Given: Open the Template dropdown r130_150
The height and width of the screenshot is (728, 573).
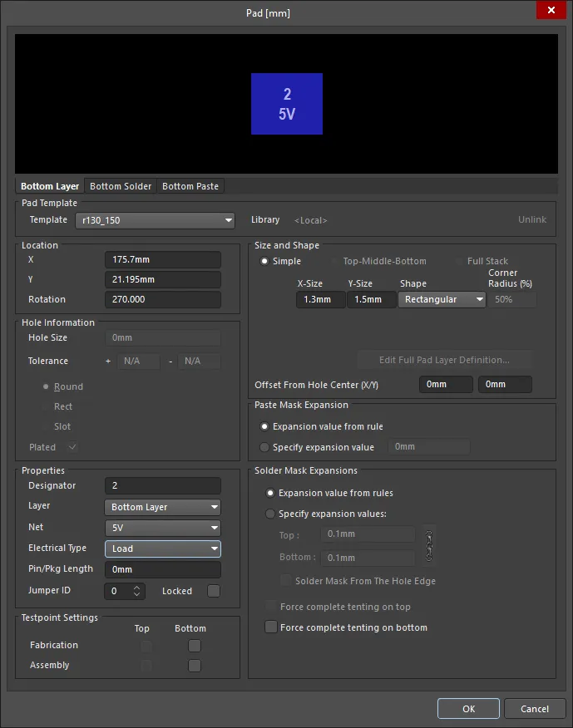Looking at the screenshot, I should click(156, 220).
